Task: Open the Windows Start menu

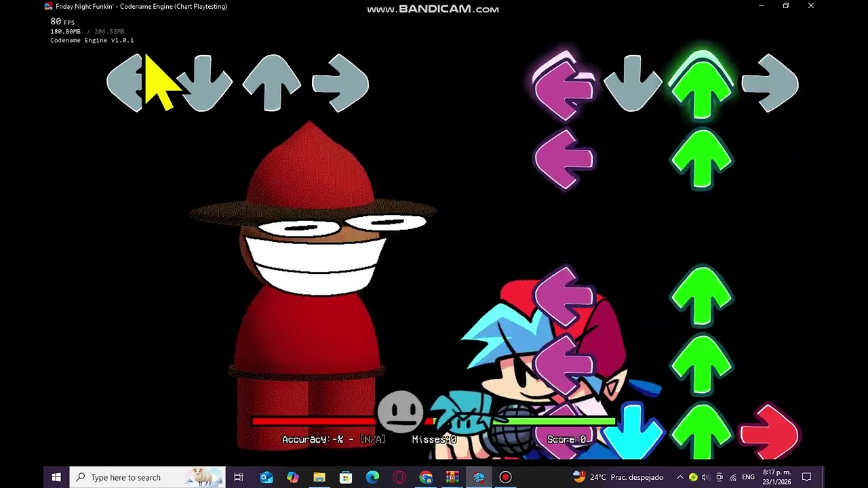Action: click(x=56, y=477)
